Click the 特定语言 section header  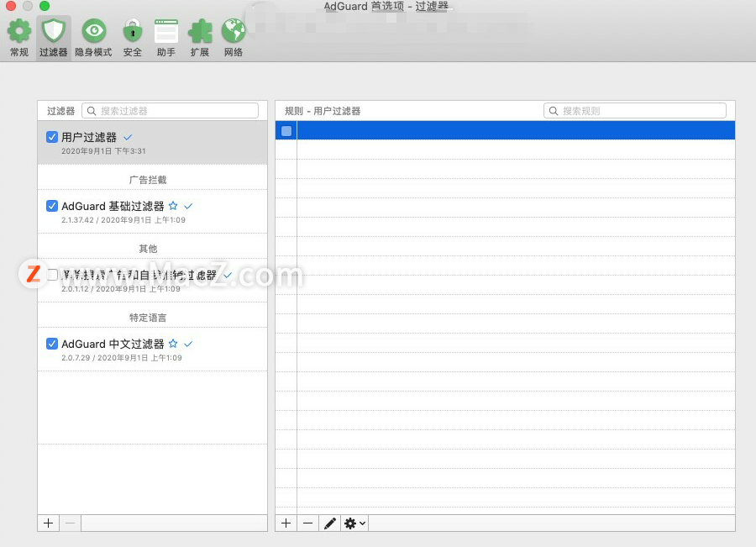click(x=148, y=318)
